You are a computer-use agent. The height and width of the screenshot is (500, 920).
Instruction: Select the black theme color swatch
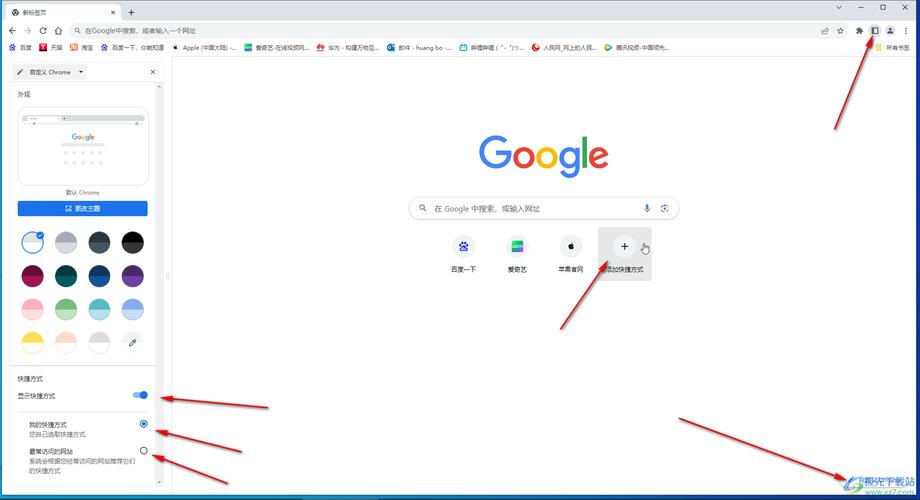(x=133, y=242)
